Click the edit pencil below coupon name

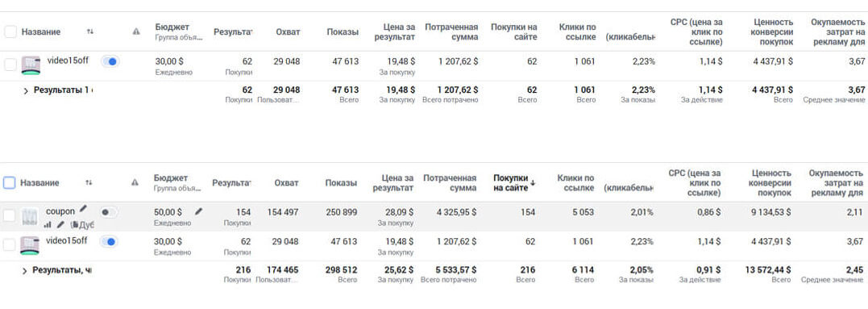[x=61, y=224]
